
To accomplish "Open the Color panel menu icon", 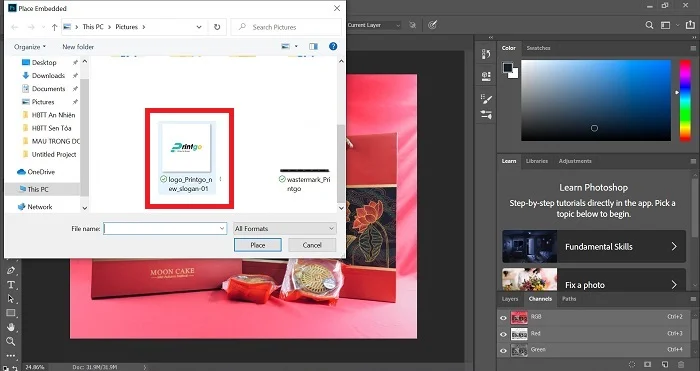I will tap(693, 48).
